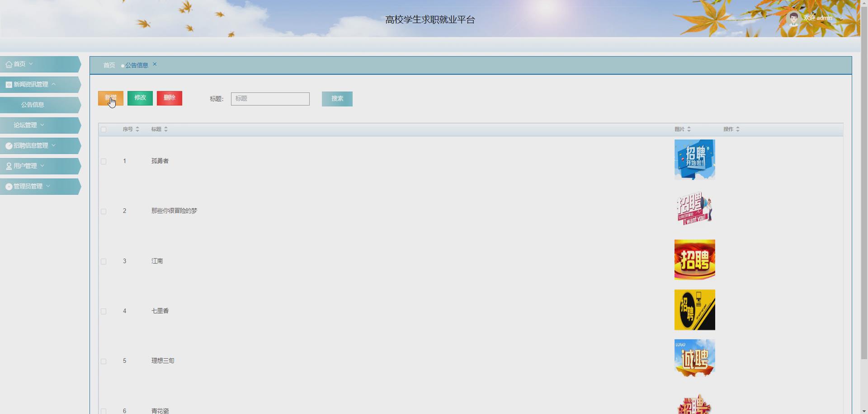868x414 pixels.
Task: Click the clock icon beside 招聘信息管理
Action: (8, 146)
